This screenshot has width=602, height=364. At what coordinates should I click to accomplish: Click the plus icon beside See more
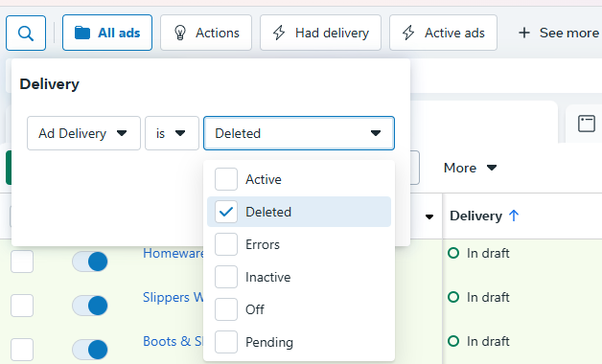[x=524, y=33]
